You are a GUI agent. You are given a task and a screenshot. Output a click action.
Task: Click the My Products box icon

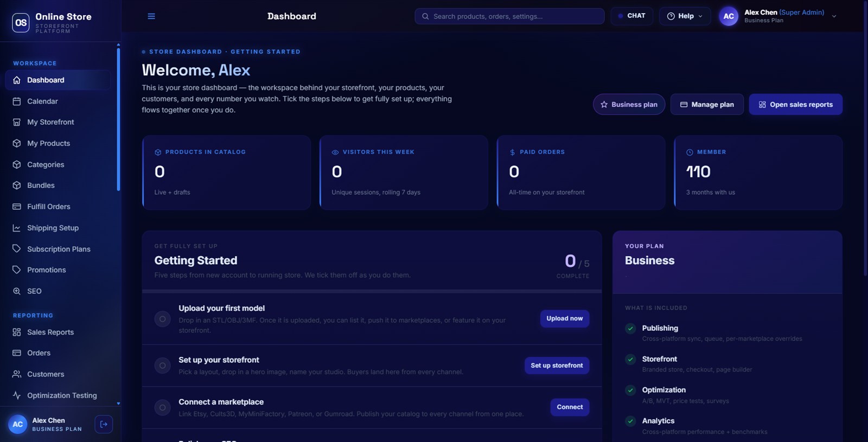pos(17,143)
